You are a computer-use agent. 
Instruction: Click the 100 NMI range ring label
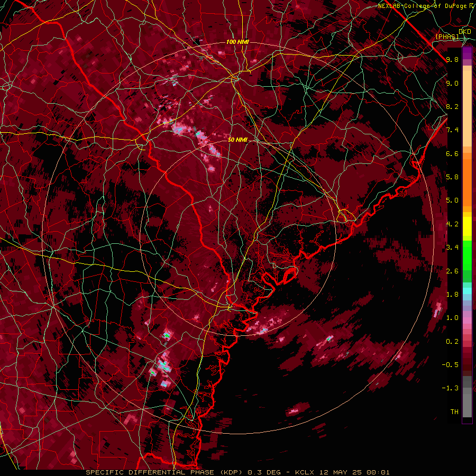(237, 42)
